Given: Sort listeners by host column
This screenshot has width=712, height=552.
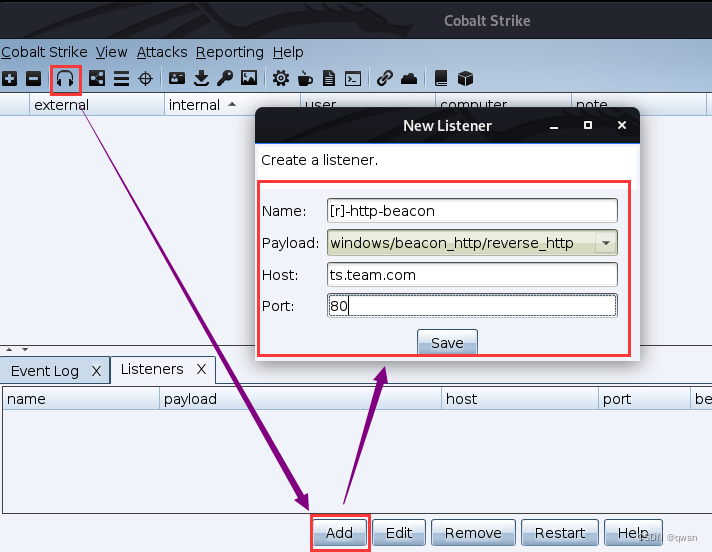Looking at the screenshot, I should point(519,399).
